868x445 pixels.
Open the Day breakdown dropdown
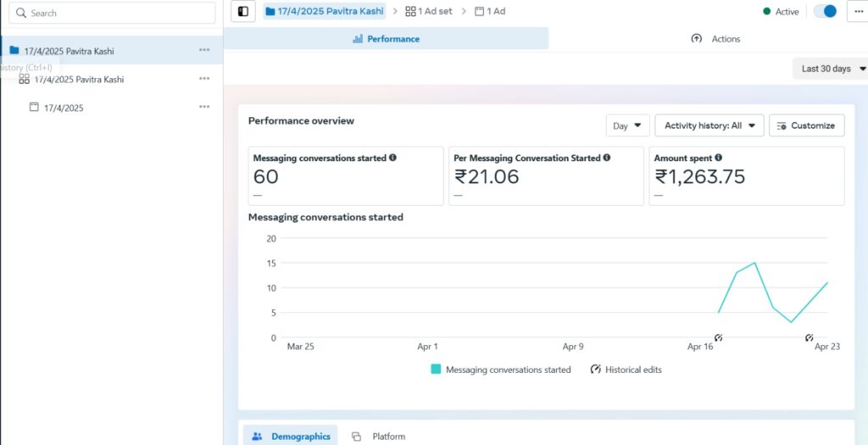(627, 125)
